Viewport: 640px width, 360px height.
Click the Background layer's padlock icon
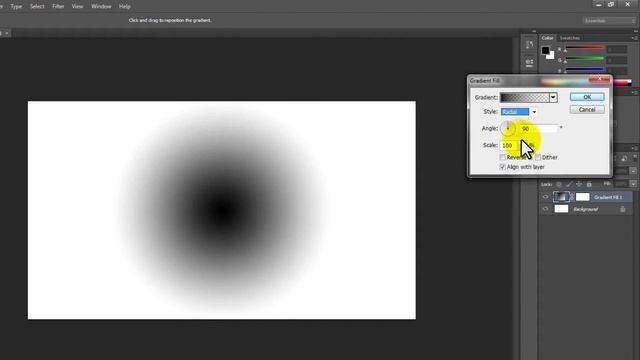622,209
